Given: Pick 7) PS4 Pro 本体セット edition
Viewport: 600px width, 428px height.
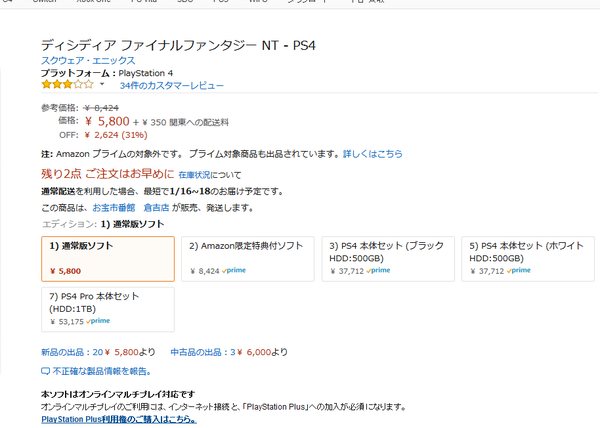Looking at the screenshot, I should coord(108,309).
